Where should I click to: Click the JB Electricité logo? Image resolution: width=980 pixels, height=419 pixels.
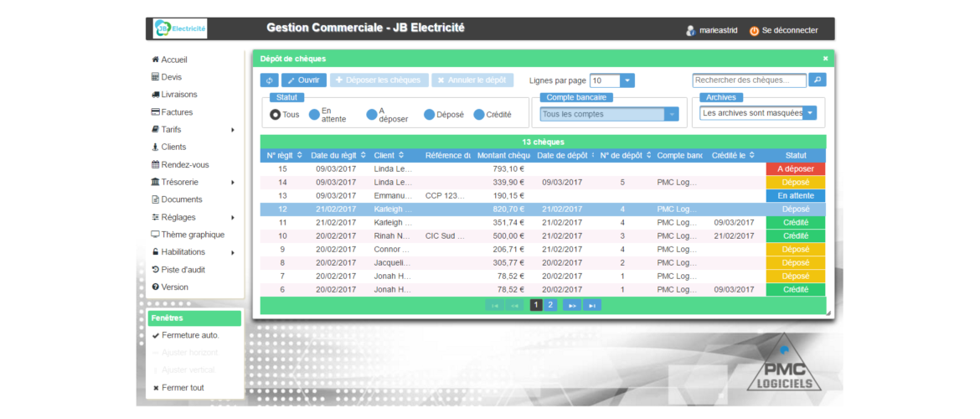click(180, 28)
